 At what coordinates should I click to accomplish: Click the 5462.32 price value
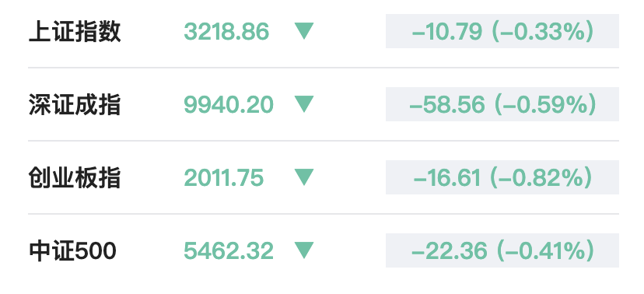229,251
